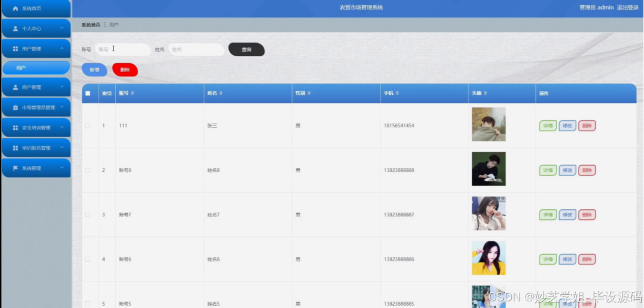The height and width of the screenshot is (308, 644).
Task: Click the flag icon beside 系统管理
Action: click(15, 168)
